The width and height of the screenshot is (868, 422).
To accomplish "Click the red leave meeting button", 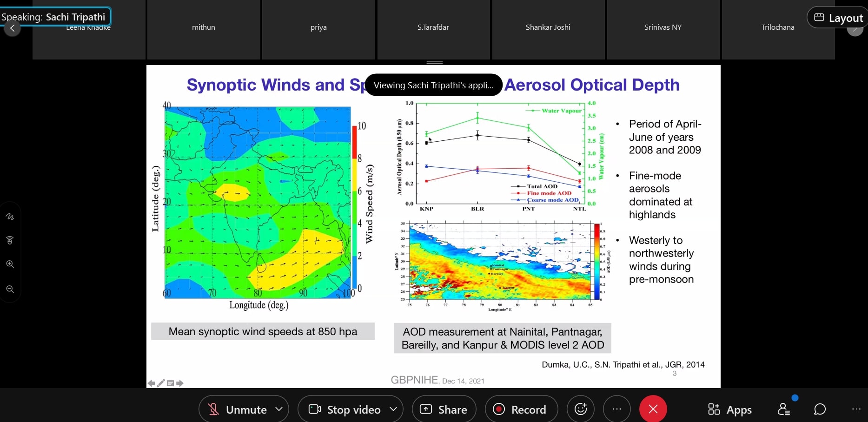I will point(653,409).
